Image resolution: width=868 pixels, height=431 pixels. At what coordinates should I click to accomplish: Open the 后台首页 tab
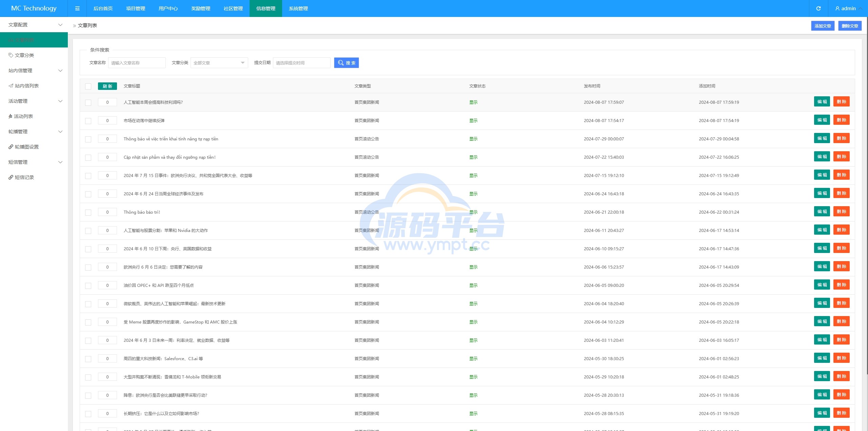point(103,8)
